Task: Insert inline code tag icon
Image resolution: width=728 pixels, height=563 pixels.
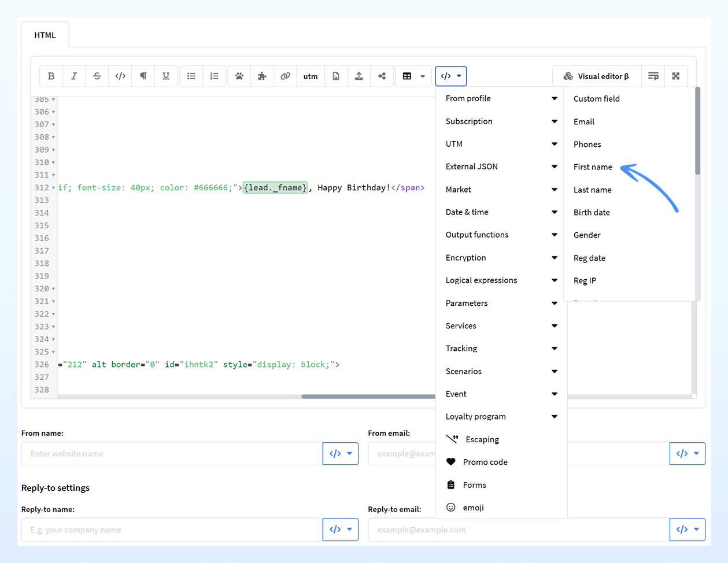Action: (120, 76)
